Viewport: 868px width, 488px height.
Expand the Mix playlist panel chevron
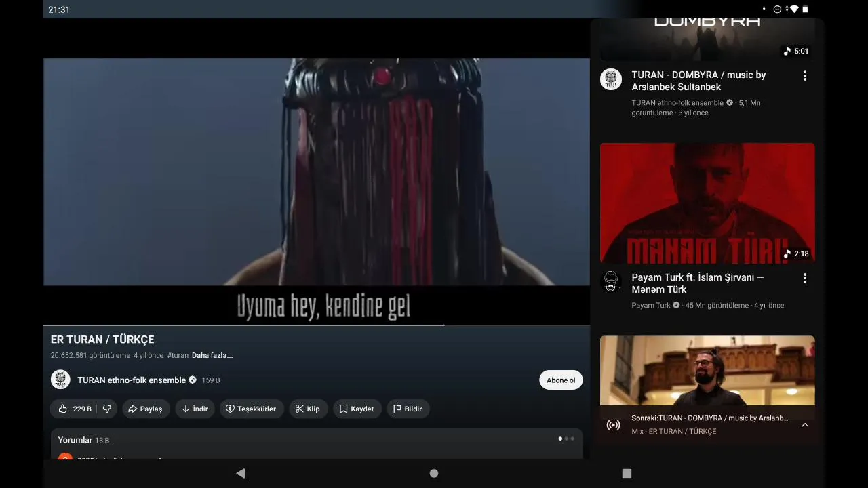click(805, 425)
